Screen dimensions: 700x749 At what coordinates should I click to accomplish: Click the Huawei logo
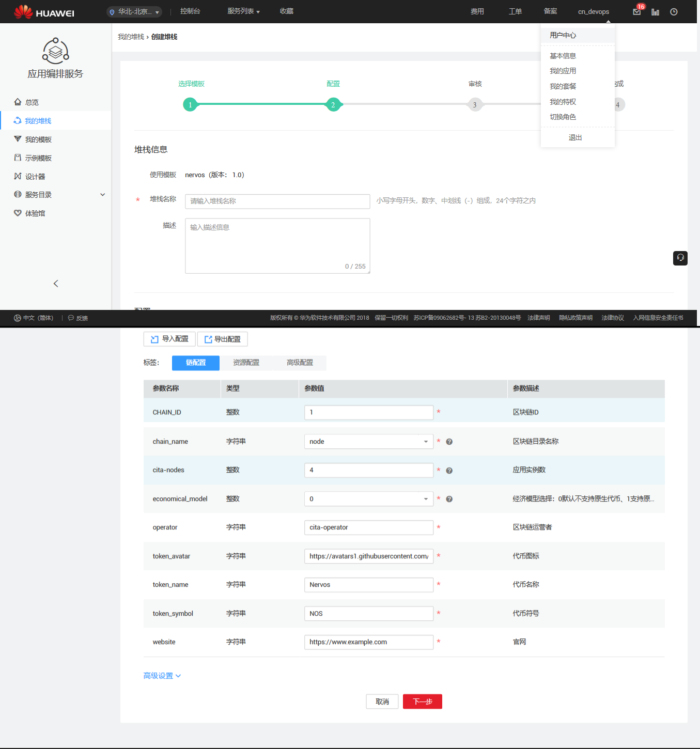point(44,11)
